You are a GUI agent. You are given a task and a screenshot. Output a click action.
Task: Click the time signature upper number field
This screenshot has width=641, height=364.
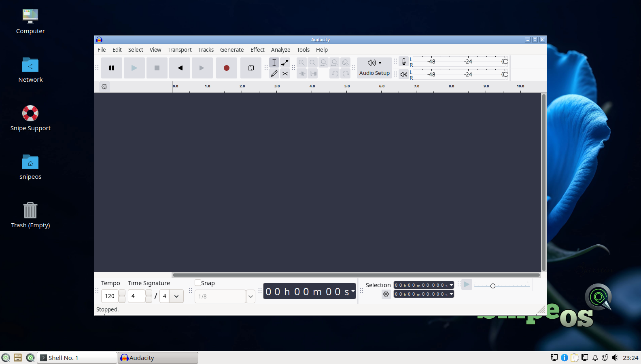pos(137,296)
